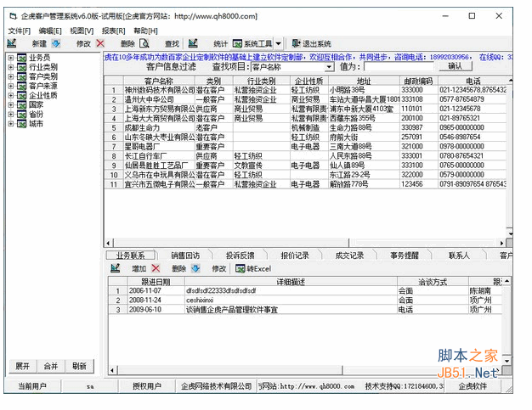Viewport: 532px width, 410px height.
Task: Open the 系统工具 dropdown arrow
Action: pyautogui.click(x=278, y=43)
